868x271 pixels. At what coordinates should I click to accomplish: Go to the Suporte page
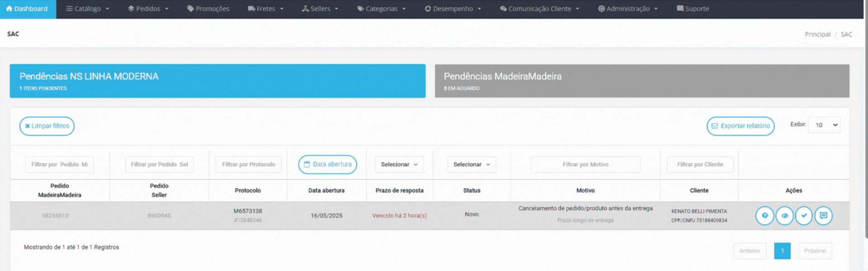pyautogui.click(x=693, y=9)
